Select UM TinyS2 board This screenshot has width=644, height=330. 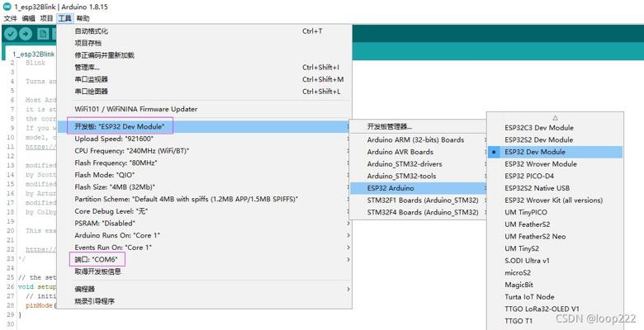[556, 248]
